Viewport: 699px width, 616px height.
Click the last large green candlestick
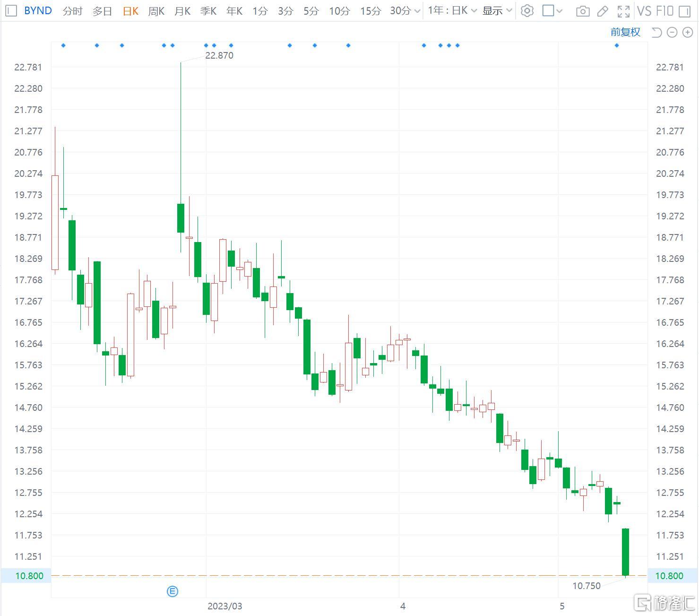tap(625, 552)
